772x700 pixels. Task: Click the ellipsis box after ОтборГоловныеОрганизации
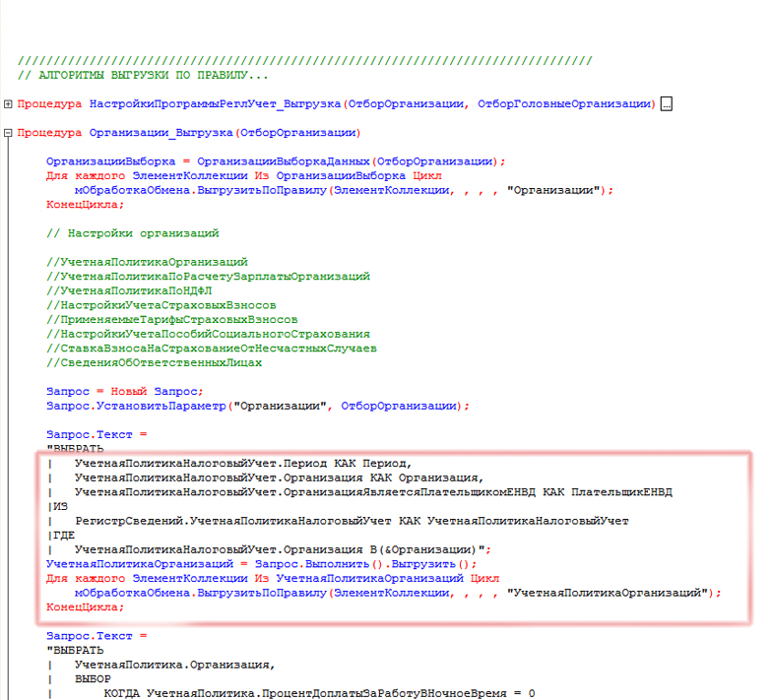(666, 103)
